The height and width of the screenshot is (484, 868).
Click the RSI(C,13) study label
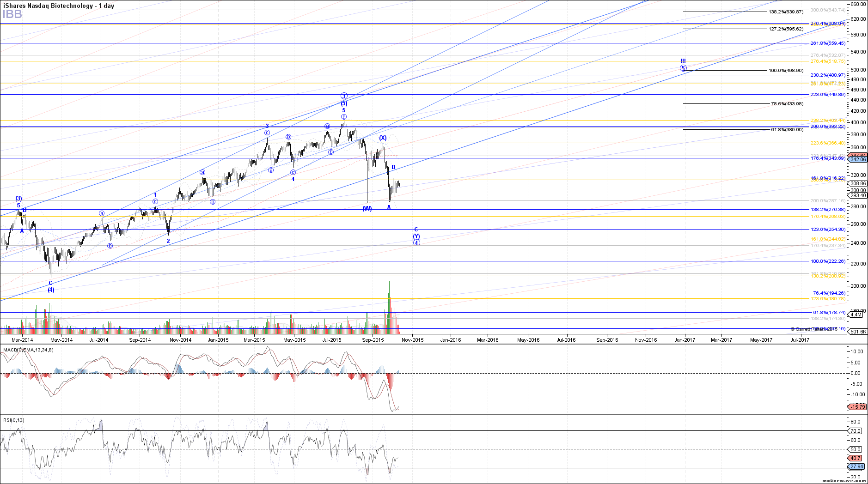(x=14, y=420)
